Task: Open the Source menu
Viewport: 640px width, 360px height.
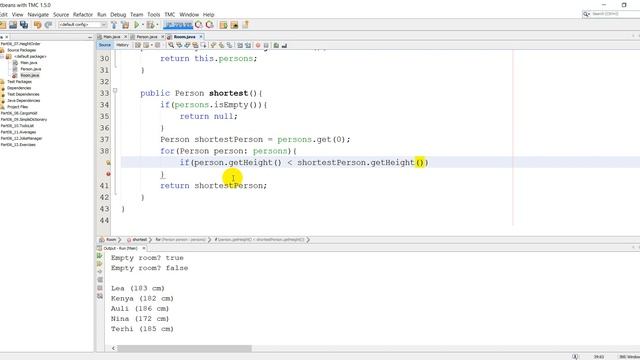Action: click(61, 14)
